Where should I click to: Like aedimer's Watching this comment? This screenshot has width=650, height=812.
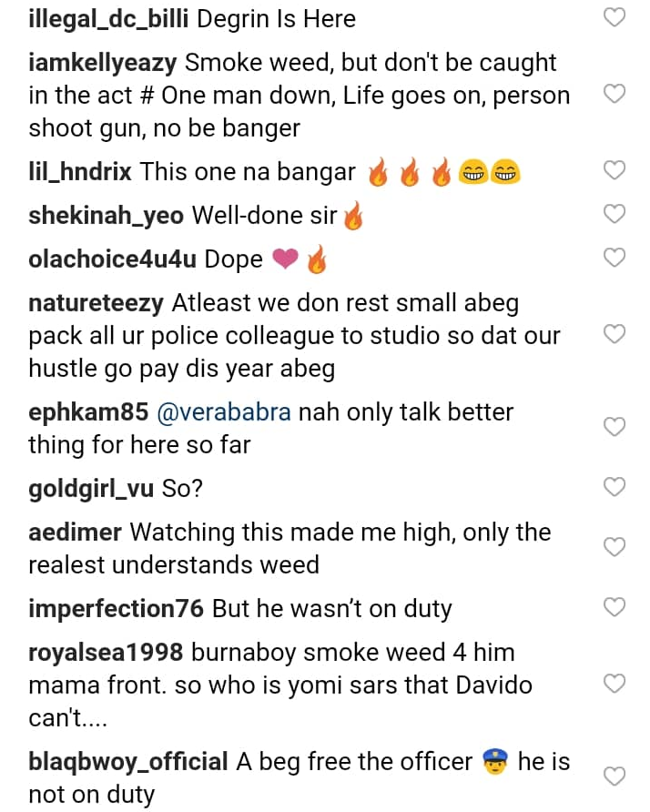tap(615, 547)
